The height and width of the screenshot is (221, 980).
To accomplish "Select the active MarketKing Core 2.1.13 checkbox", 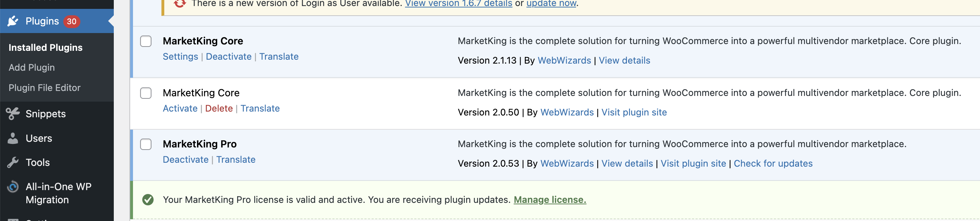I will pyautogui.click(x=146, y=41).
